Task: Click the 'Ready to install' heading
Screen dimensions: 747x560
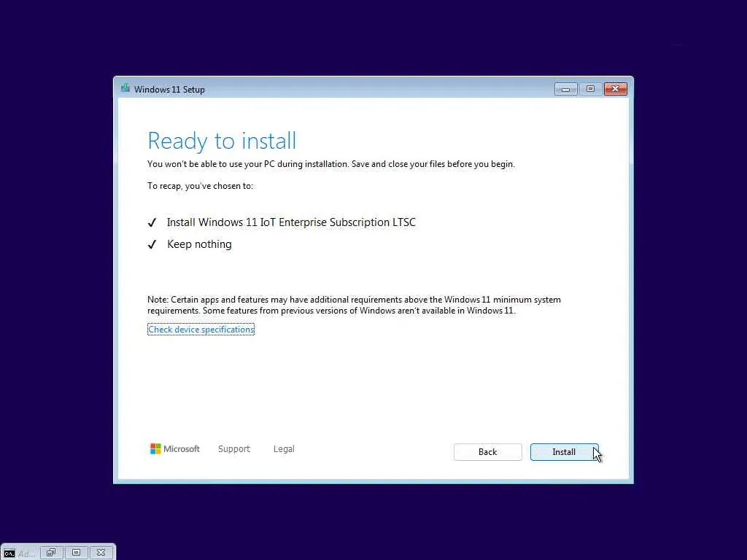Action: pyautogui.click(x=222, y=141)
